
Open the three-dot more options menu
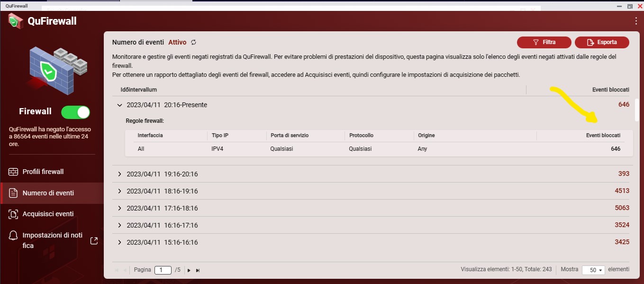[x=636, y=21]
